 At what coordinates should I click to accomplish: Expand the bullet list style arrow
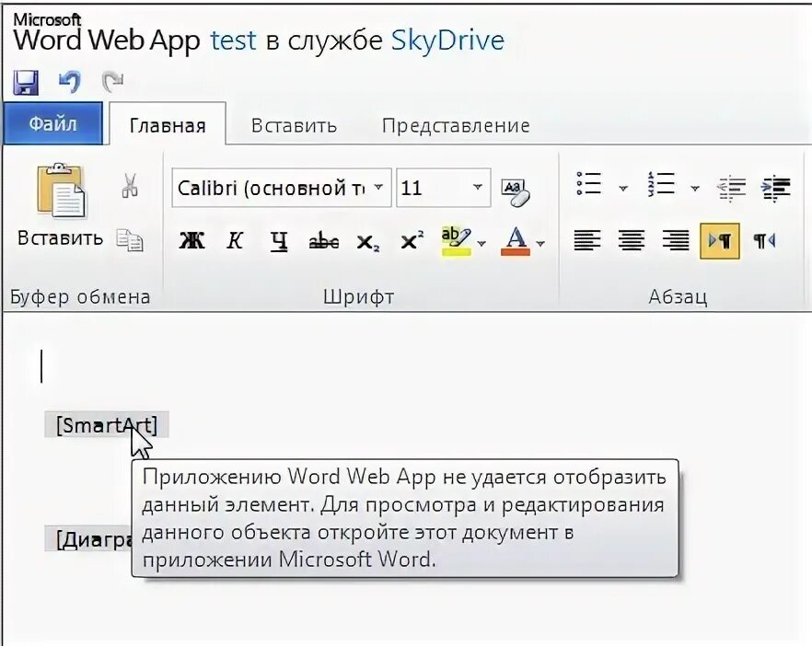[x=623, y=188]
